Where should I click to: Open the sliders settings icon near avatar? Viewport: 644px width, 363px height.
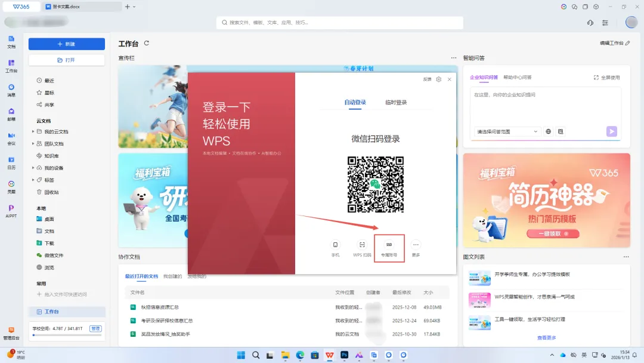(x=605, y=23)
